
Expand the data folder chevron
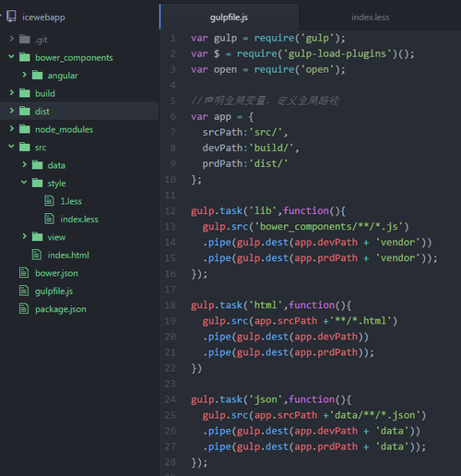click(24, 164)
